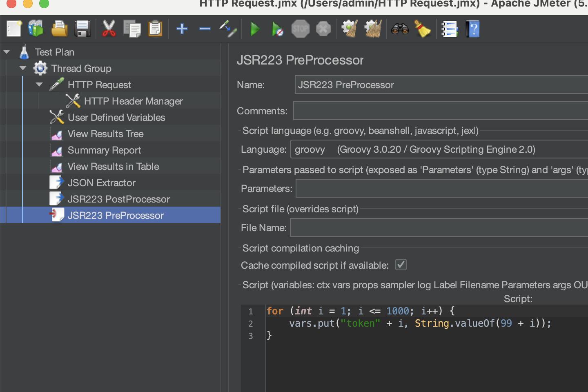Screen dimensions: 588x392
Task: Select View Results Tree item
Action: click(x=105, y=134)
